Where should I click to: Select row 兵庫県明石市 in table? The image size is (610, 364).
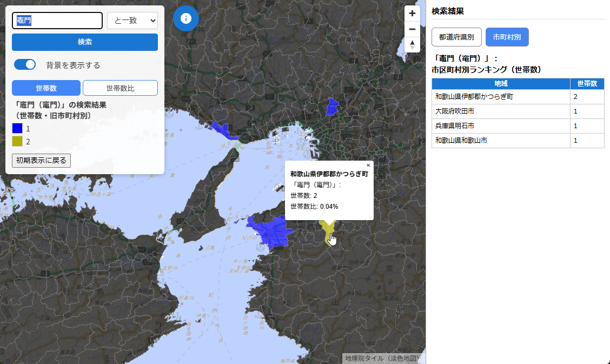pyautogui.click(x=518, y=126)
